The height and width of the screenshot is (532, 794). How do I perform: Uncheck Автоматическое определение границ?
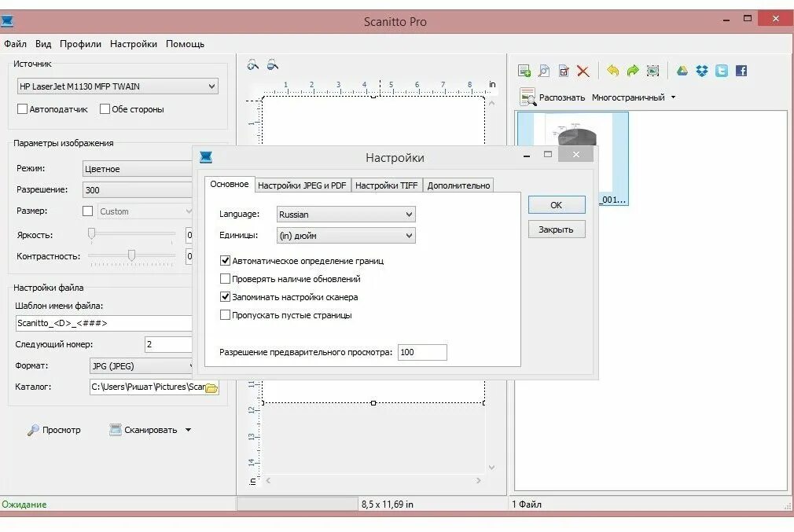226,261
